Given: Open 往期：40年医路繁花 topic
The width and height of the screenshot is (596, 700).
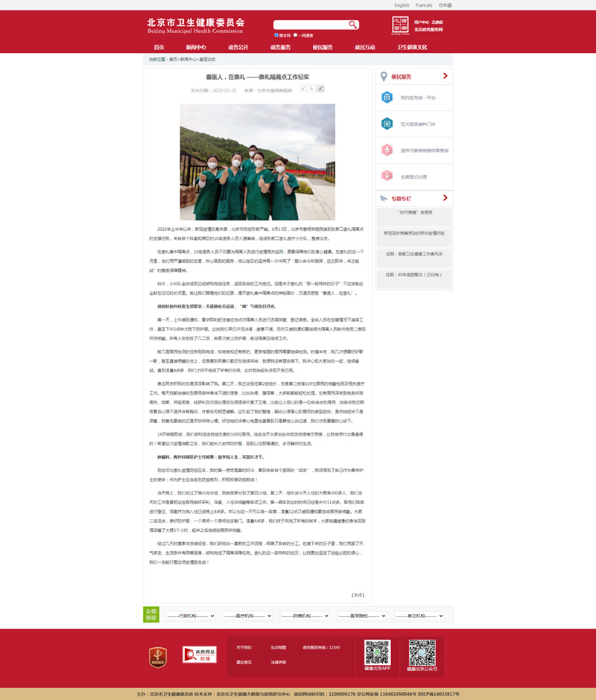Looking at the screenshot, I should (x=414, y=275).
